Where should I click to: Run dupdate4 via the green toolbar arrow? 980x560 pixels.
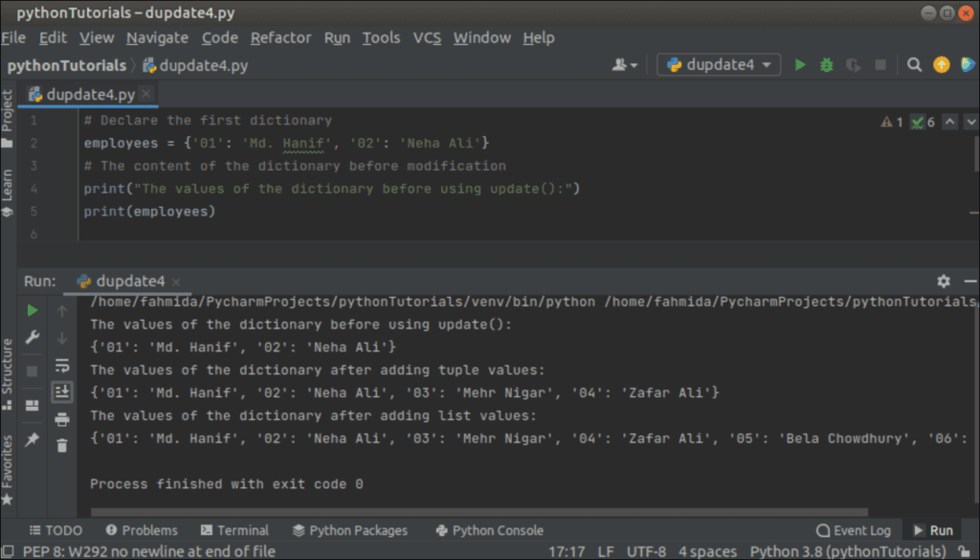[x=800, y=64]
